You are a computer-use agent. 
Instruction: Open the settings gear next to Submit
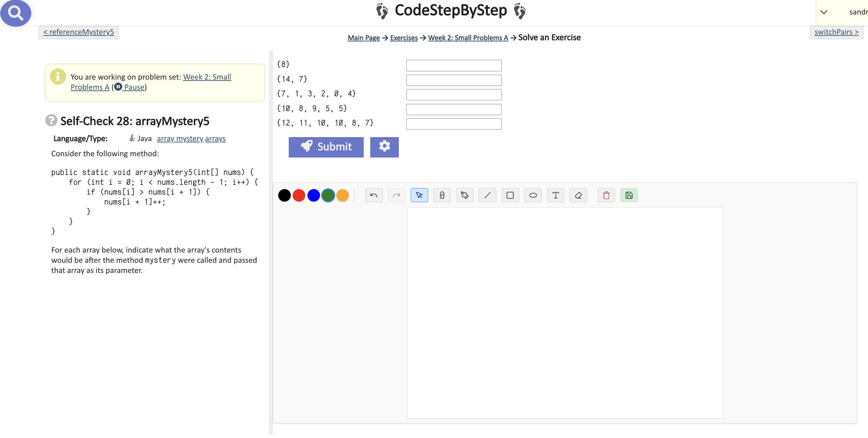click(384, 147)
